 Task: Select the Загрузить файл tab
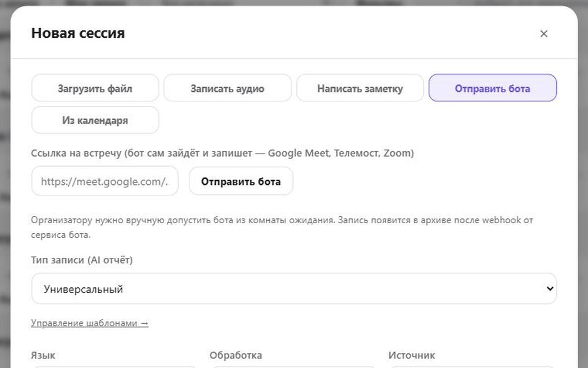click(x=95, y=88)
